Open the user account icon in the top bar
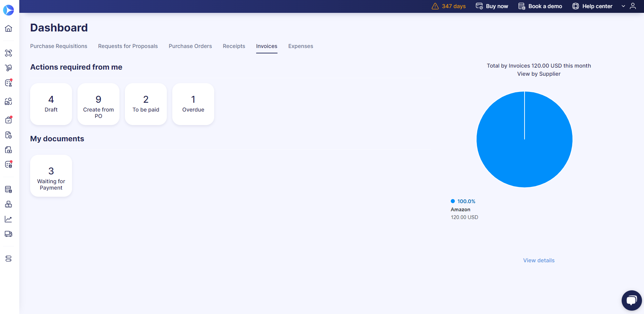 633,6
